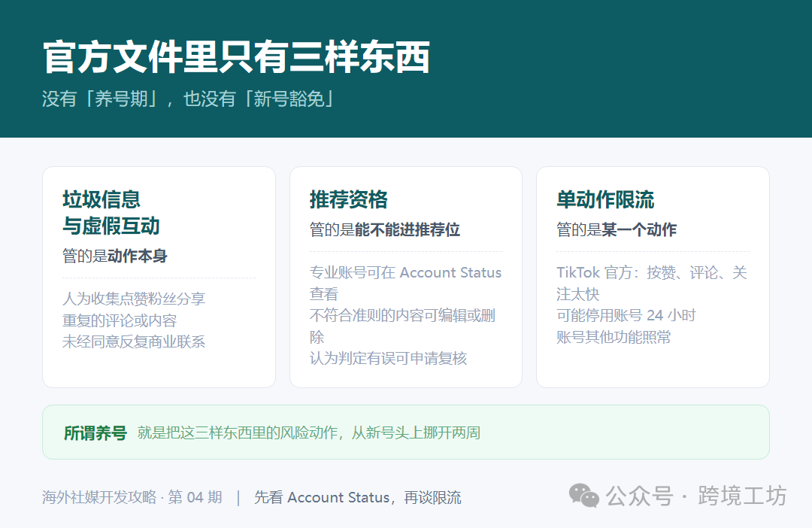This screenshot has width=812, height=528.
Task: Click the line 人为收集点赞粉丝分享
Action: pos(134,299)
